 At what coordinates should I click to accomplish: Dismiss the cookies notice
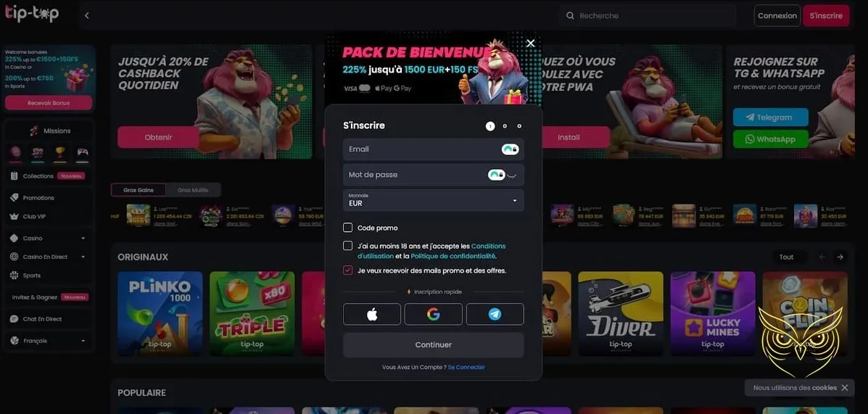(x=844, y=387)
